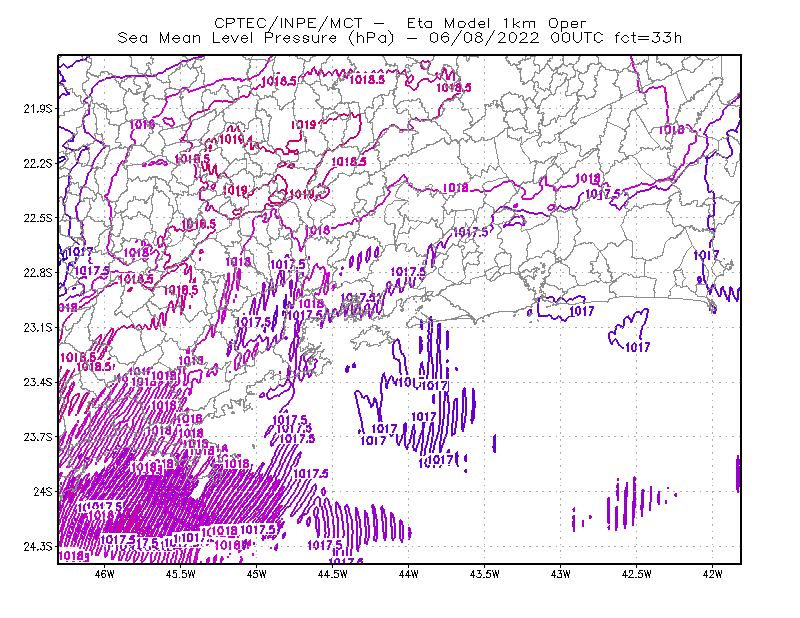Screen dimensions: 800x618
Task: Select the 45.5W longitude axis label
Action: click(181, 574)
